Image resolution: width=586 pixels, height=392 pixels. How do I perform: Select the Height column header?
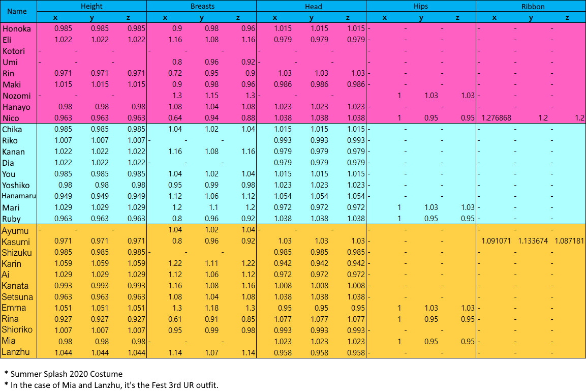pos(91,6)
